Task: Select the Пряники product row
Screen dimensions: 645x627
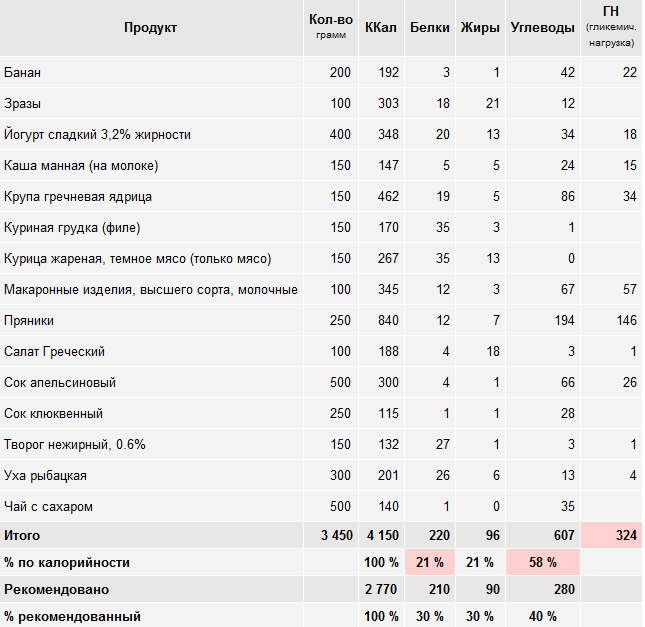Action: pyautogui.click(x=321, y=320)
